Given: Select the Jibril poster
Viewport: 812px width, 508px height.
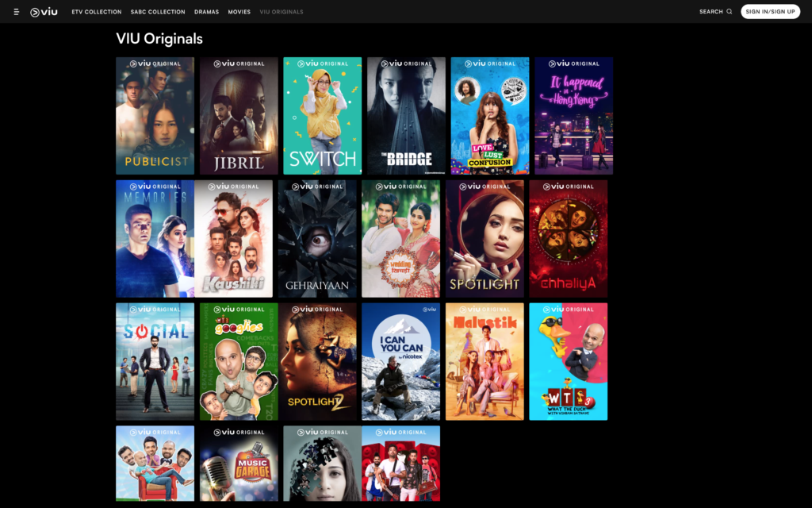Looking at the screenshot, I should [239, 116].
